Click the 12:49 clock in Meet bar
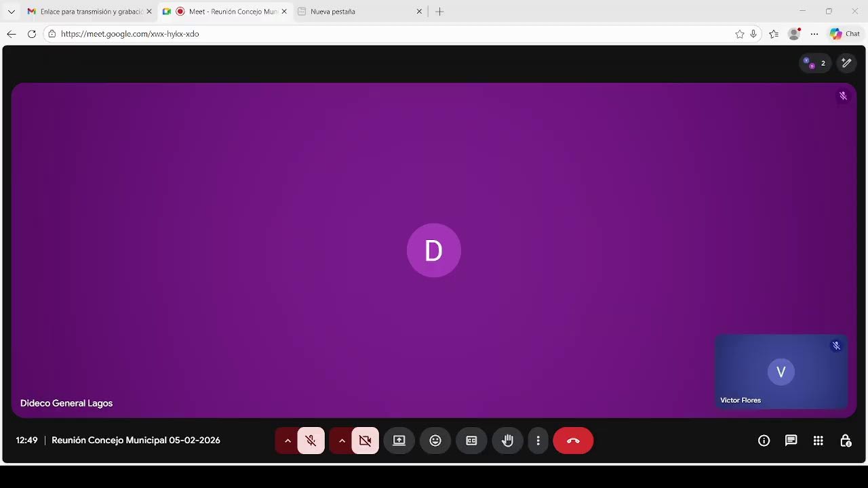This screenshot has height=488, width=868. pyautogui.click(x=26, y=440)
